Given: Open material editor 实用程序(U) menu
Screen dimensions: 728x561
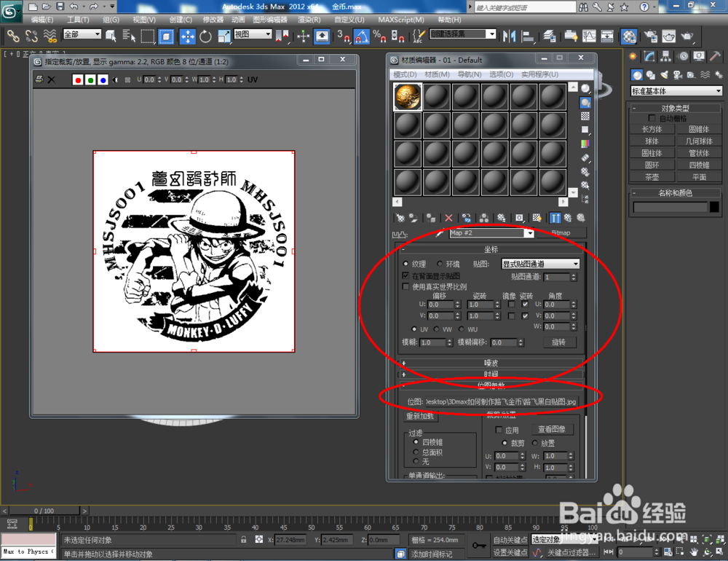Looking at the screenshot, I should point(539,74).
